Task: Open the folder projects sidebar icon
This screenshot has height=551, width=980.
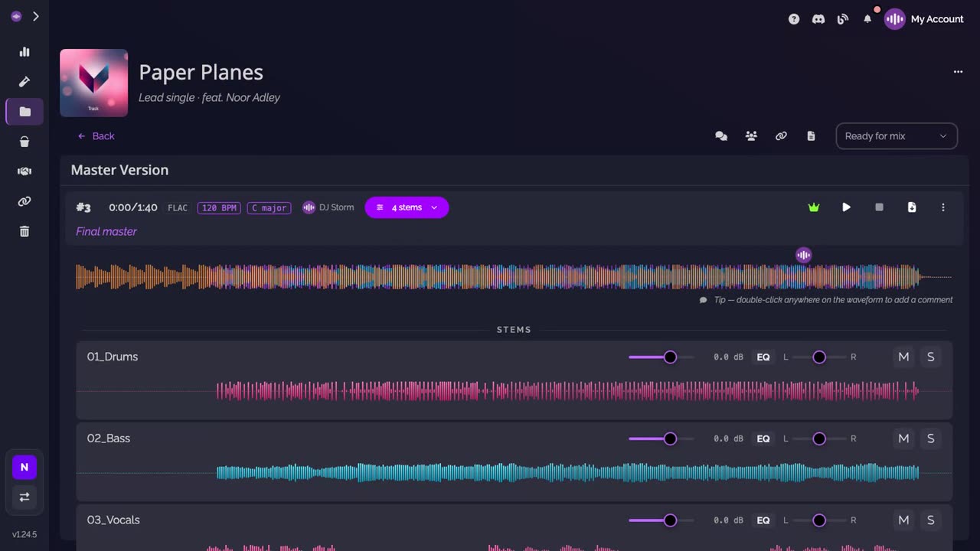Action: coord(24,112)
